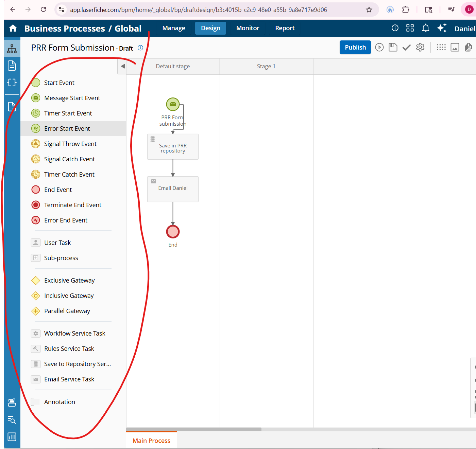Open the variables brackets icon in sidebar
The width and height of the screenshot is (476, 449).
coord(12,83)
